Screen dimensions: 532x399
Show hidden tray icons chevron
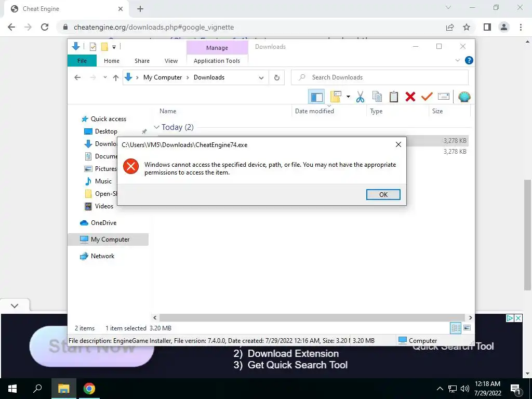pos(440,389)
